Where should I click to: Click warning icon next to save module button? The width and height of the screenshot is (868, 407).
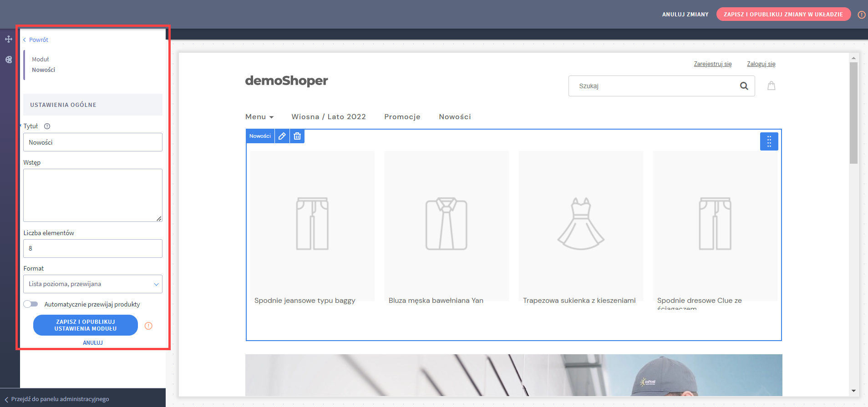click(148, 326)
